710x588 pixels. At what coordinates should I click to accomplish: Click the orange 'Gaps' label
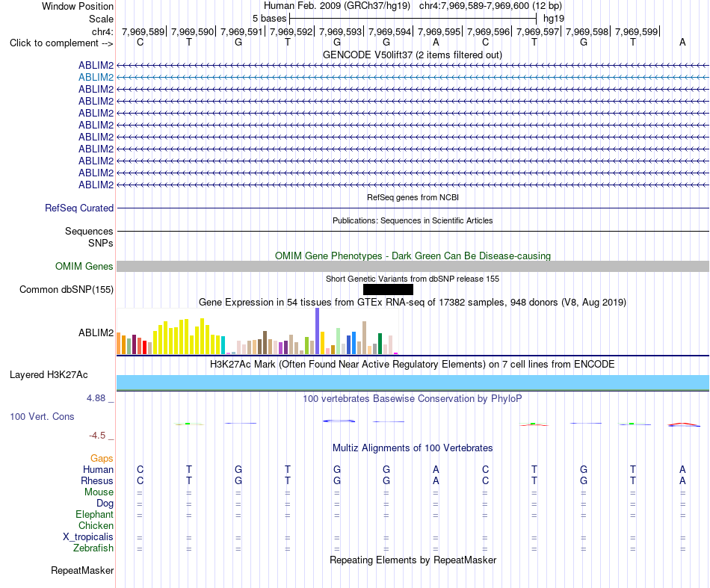(x=102, y=459)
